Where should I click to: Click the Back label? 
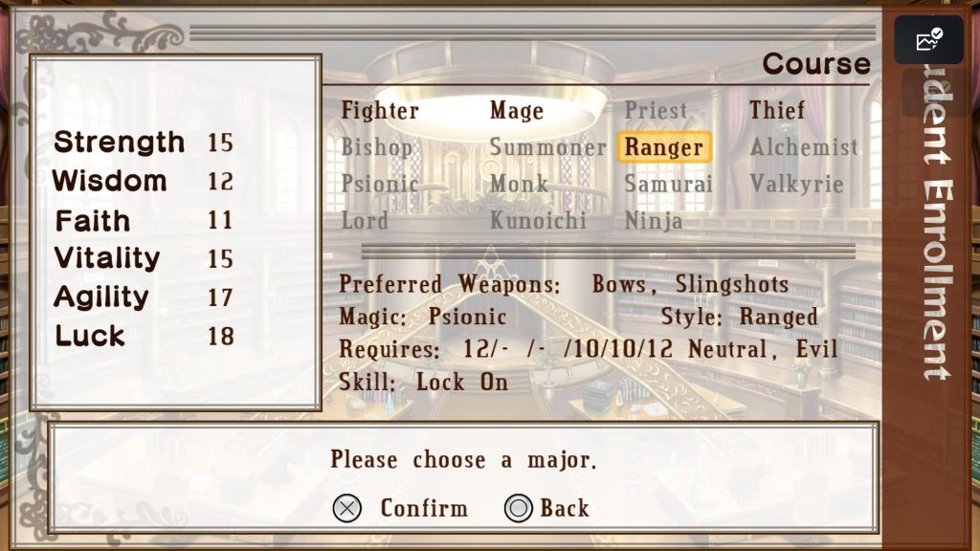pyautogui.click(x=565, y=508)
